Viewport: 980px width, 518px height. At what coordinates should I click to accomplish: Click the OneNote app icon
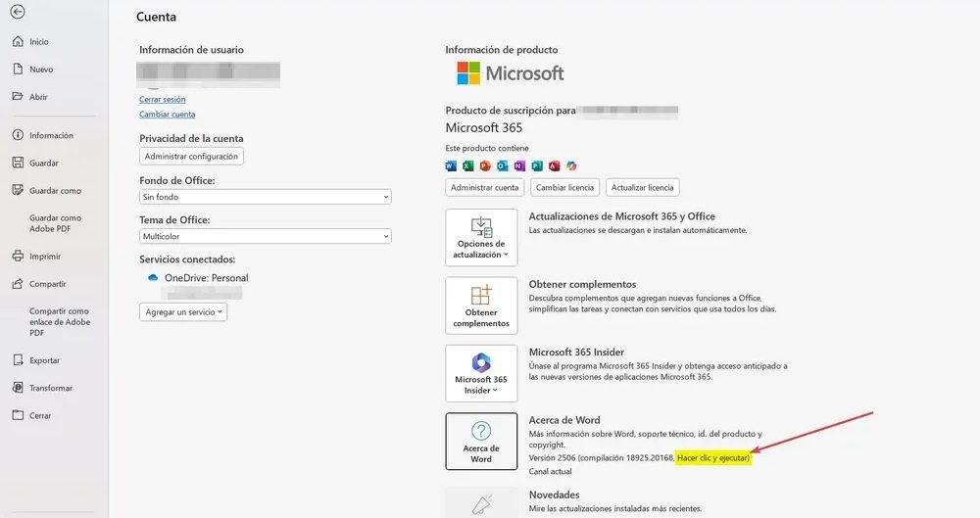(x=519, y=165)
